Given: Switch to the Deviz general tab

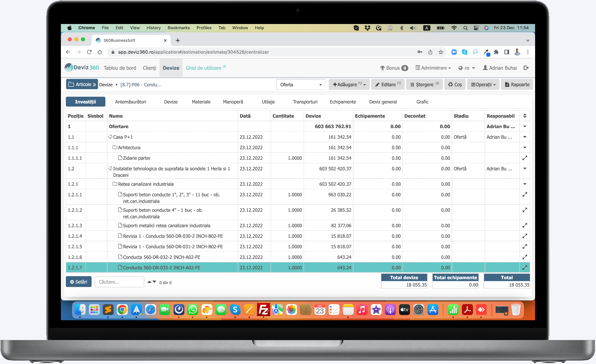Looking at the screenshot, I should pos(383,102).
